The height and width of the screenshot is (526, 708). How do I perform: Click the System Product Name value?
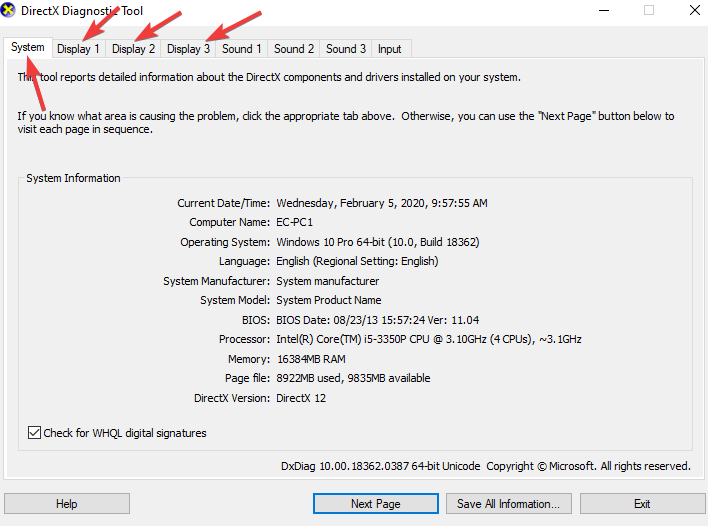pyautogui.click(x=329, y=300)
